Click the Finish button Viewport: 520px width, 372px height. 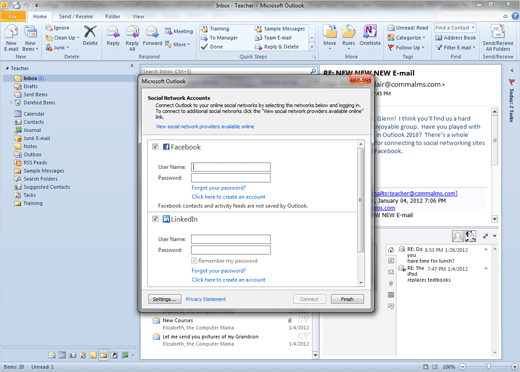[347, 299]
